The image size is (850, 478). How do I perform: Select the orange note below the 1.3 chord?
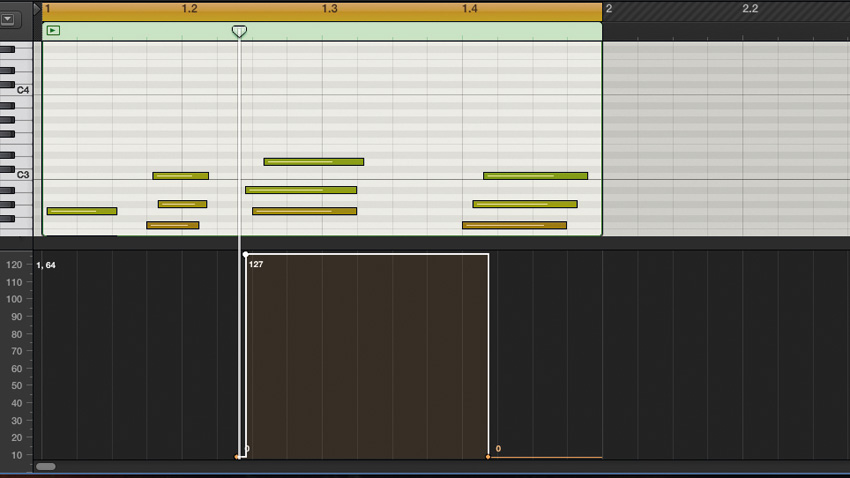[x=304, y=211]
